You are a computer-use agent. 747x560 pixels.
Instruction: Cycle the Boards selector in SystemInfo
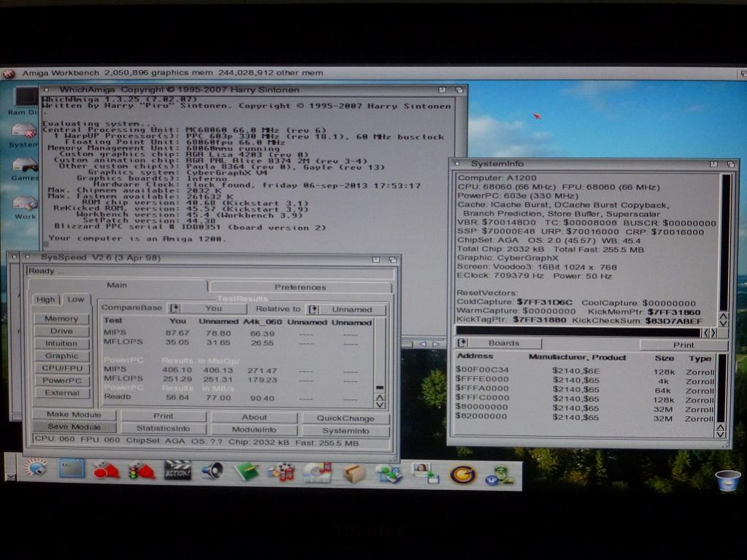[x=499, y=343]
